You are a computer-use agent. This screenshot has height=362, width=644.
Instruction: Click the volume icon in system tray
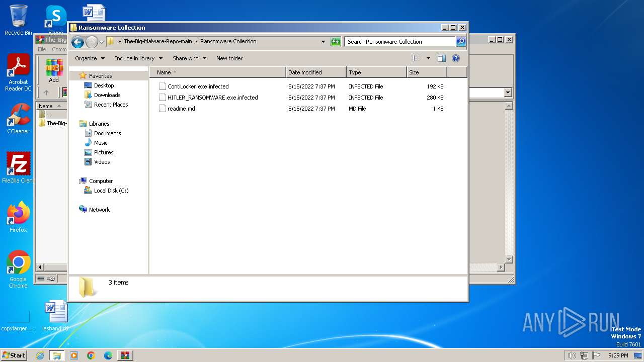tap(572, 355)
